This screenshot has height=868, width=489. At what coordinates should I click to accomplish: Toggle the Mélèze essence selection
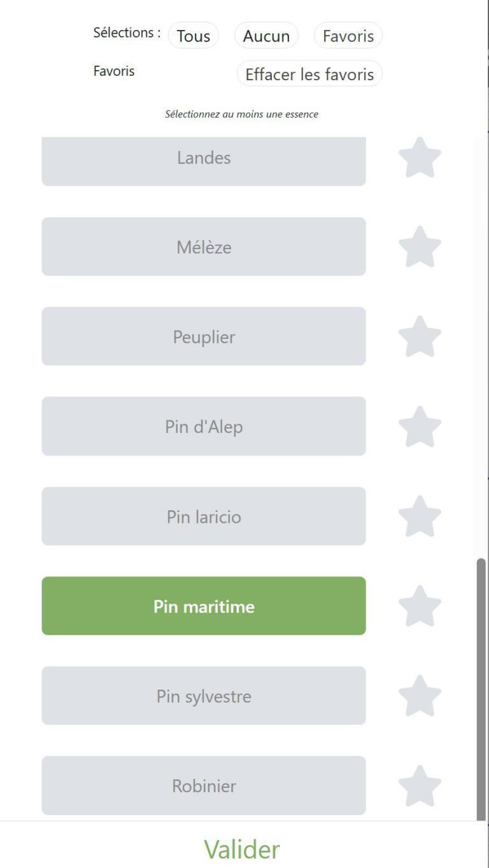[x=204, y=246]
